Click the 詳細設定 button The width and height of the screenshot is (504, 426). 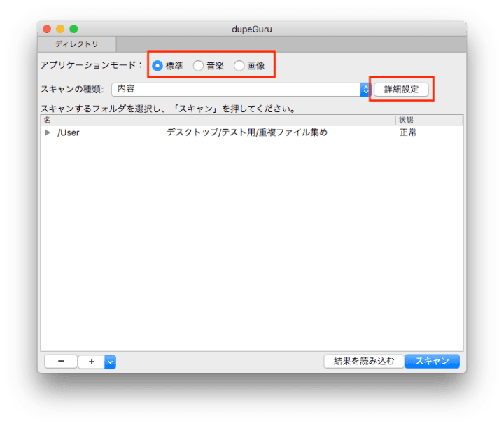(x=402, y=90)
